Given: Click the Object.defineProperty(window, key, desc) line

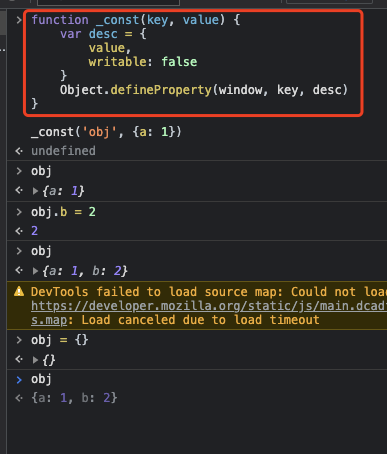Looking at the screenshot, I should tap(204, 90).
